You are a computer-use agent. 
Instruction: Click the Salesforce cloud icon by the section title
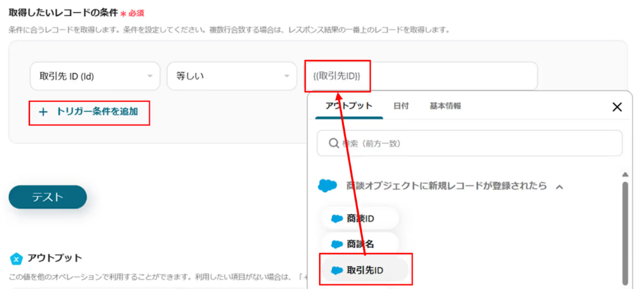click(327, 186)
